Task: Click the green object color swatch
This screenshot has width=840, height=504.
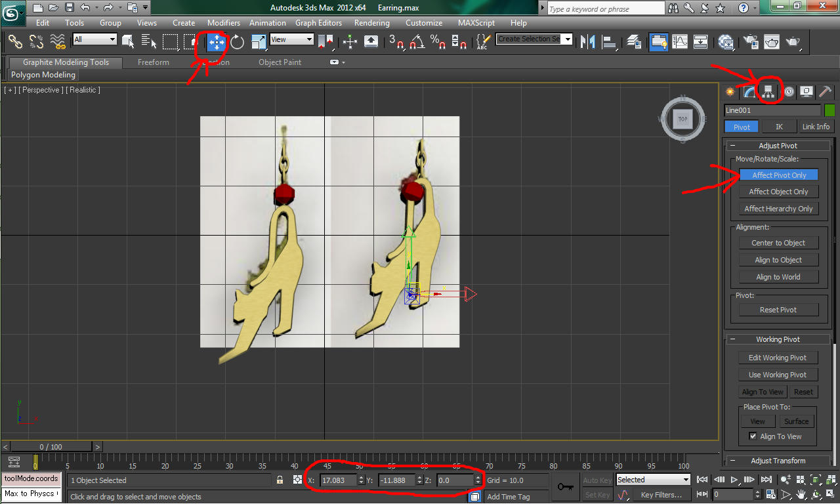Action: [829, 110]
